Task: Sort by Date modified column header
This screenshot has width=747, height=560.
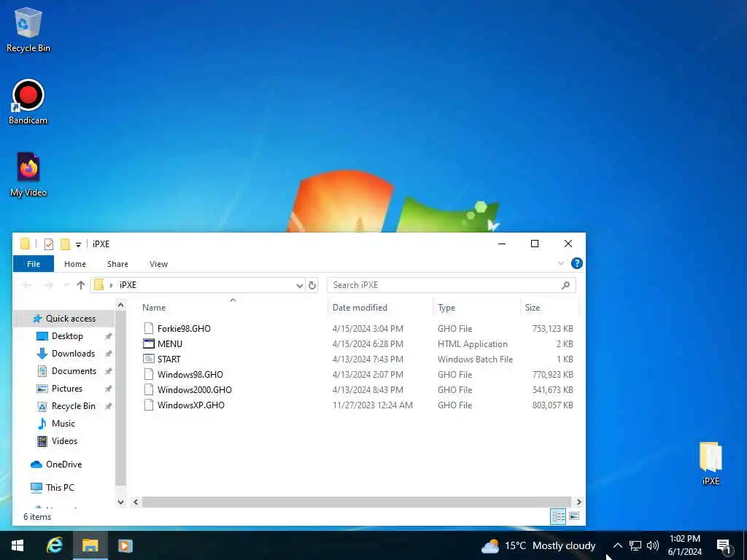Action: tap(360, 308)
